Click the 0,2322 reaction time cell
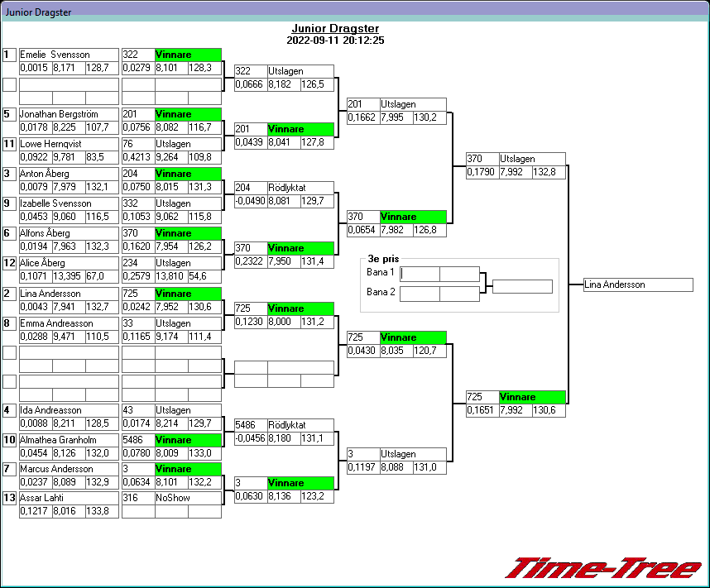 click(x=251, y=261)
